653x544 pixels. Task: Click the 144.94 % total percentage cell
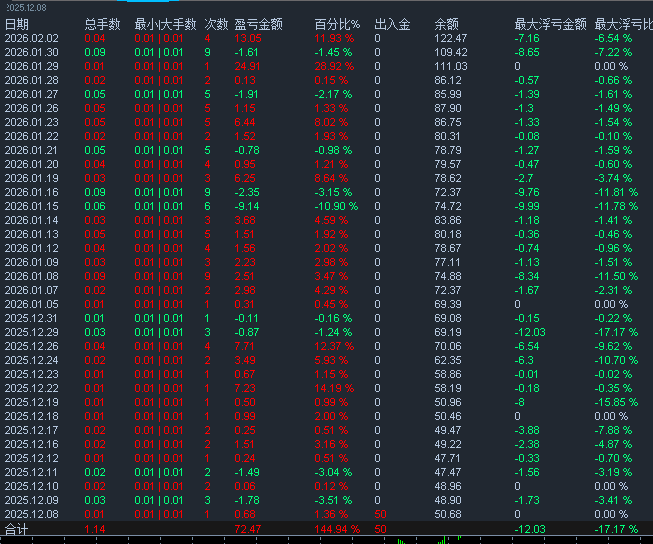(336, 529)
